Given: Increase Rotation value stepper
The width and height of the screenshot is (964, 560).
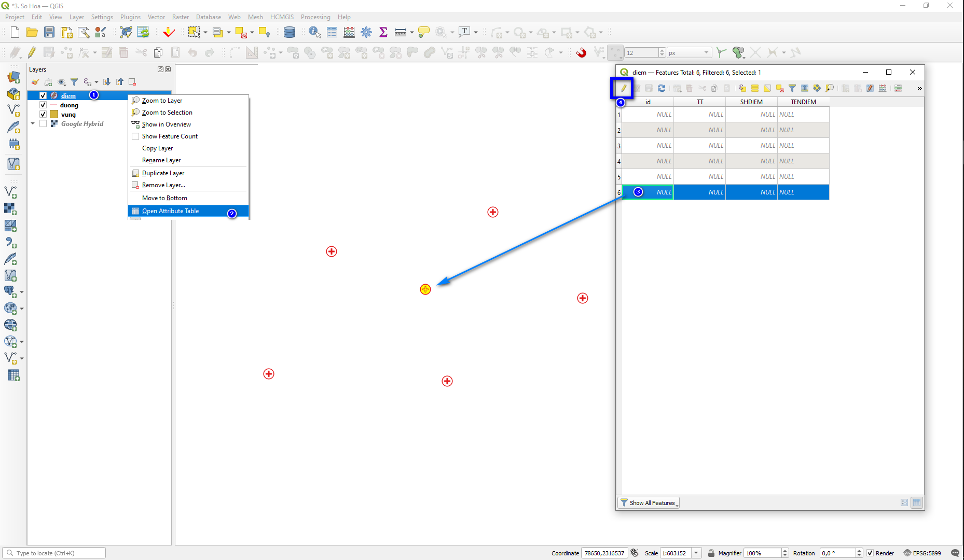Looking at the screenshot, I should (859, 551).
